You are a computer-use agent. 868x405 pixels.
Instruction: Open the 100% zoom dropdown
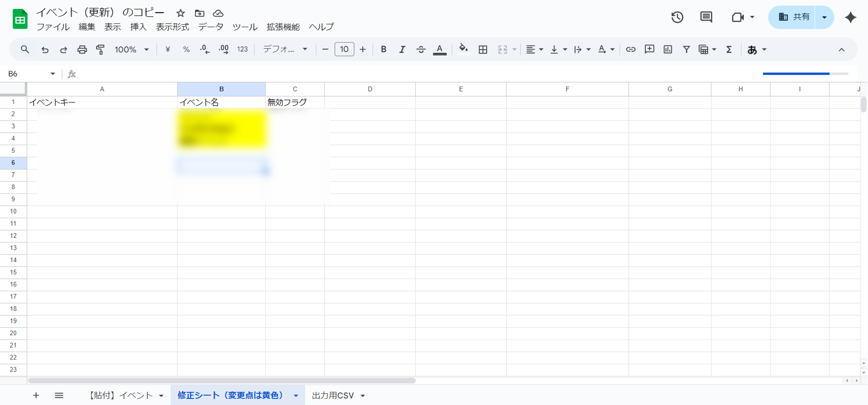(x=131, y=49)
